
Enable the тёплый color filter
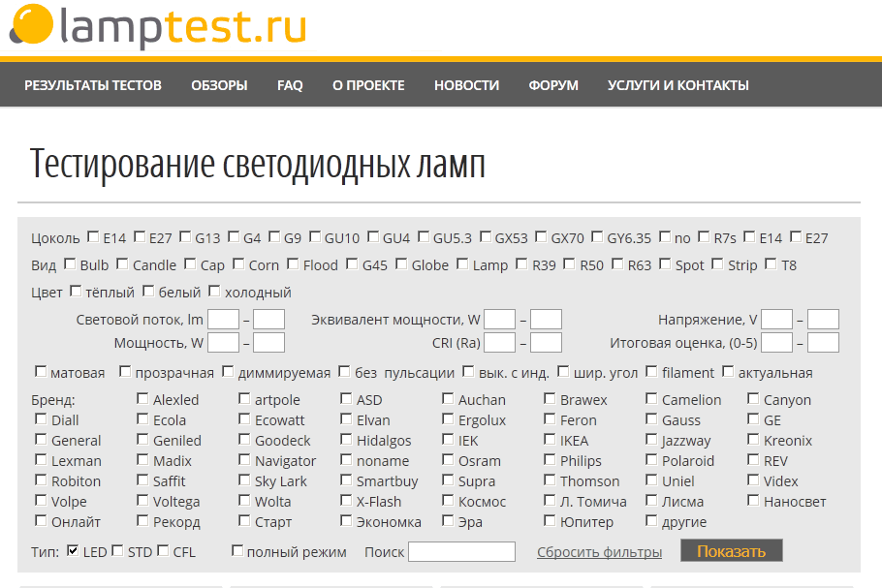[76, 291]
